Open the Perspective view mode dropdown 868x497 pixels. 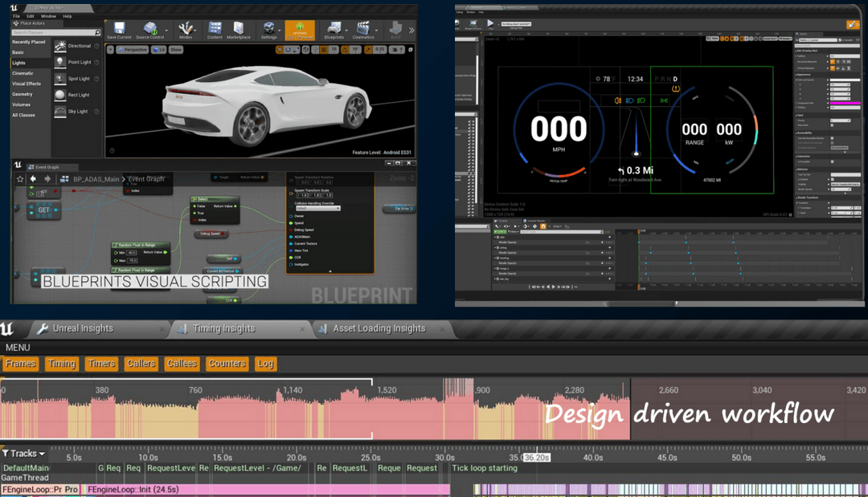pos(133,50)
